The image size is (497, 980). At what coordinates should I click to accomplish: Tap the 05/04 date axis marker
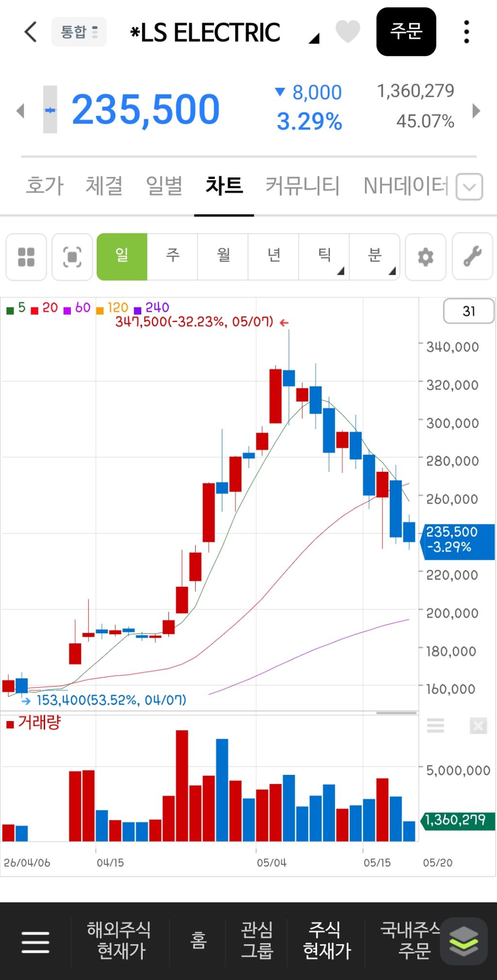(272, 863)
